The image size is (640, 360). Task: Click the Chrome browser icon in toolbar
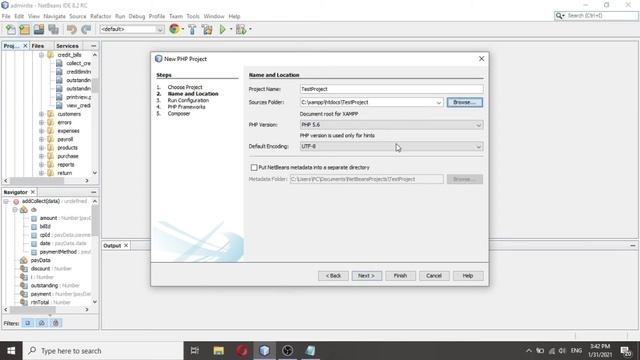pyautogui.click(x=174, y=29)
